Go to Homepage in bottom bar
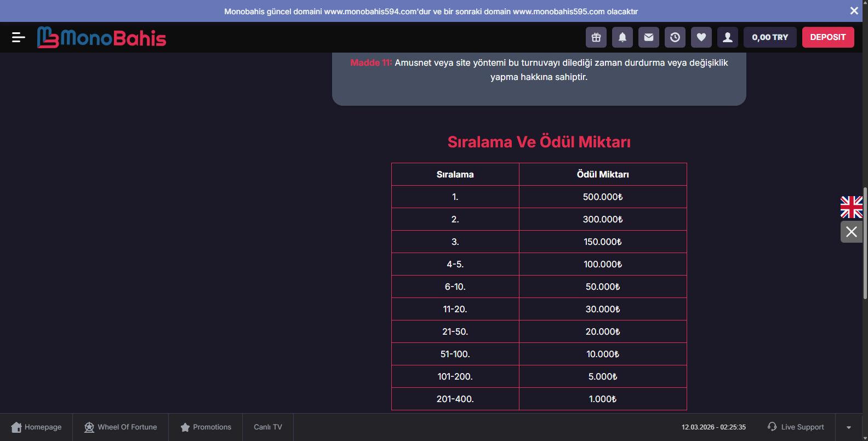The image size is (868, 441). [36, 427]
